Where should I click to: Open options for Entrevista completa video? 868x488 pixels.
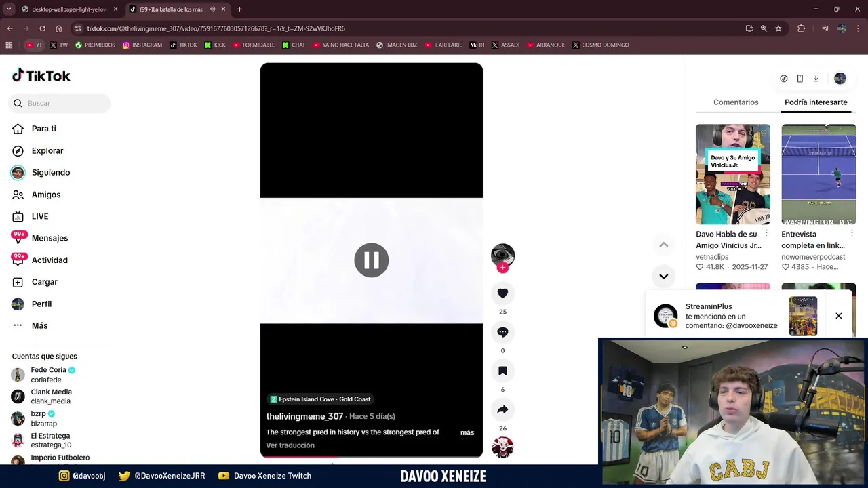[x=852, y=233]
